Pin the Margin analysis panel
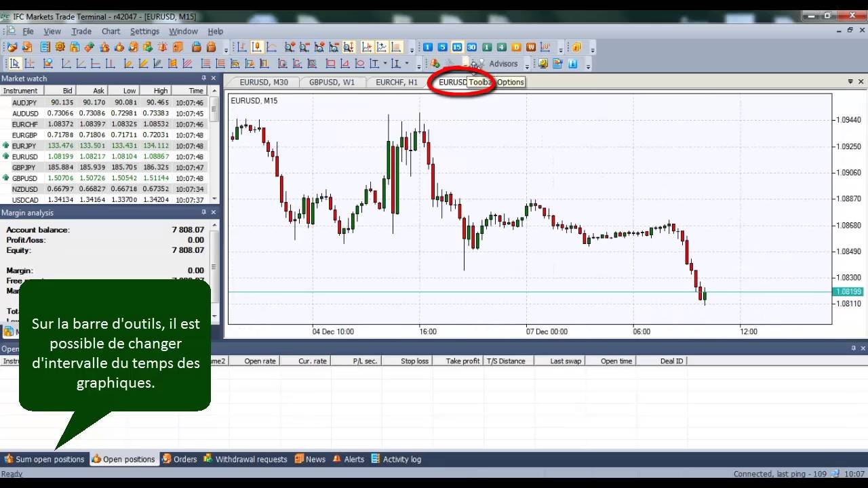Viewport: 868px width, 488px height. click(x=203, y=212)
